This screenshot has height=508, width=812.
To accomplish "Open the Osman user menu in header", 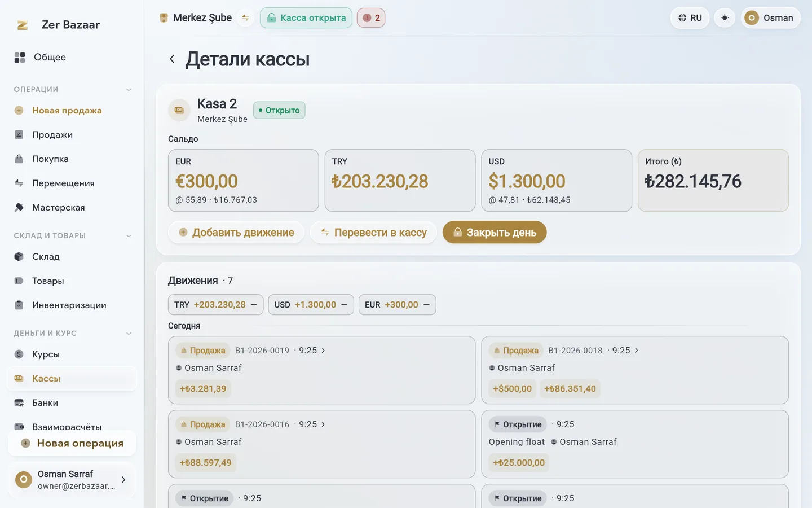I will 770,18.
